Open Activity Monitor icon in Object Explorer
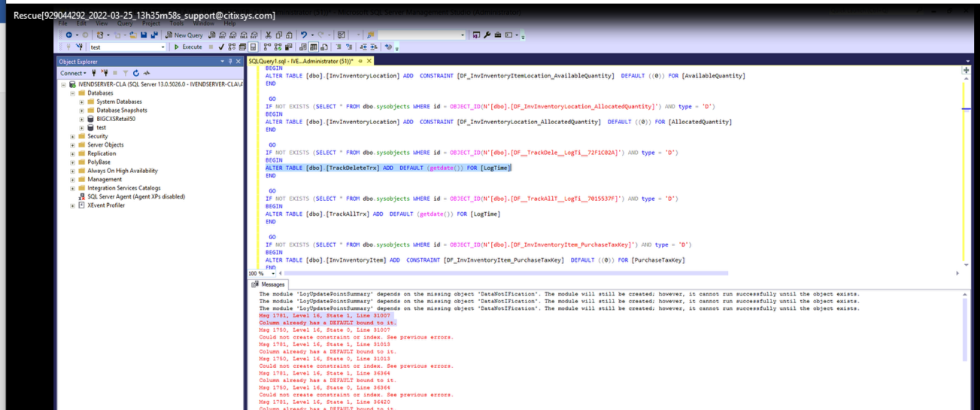Viewport: 980px width, 410px height. pyautogui.click(x=147, y=73)
